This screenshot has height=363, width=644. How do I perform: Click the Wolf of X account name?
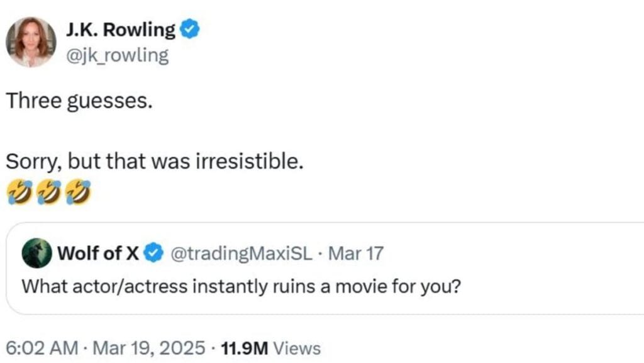(x=98, y=254)
